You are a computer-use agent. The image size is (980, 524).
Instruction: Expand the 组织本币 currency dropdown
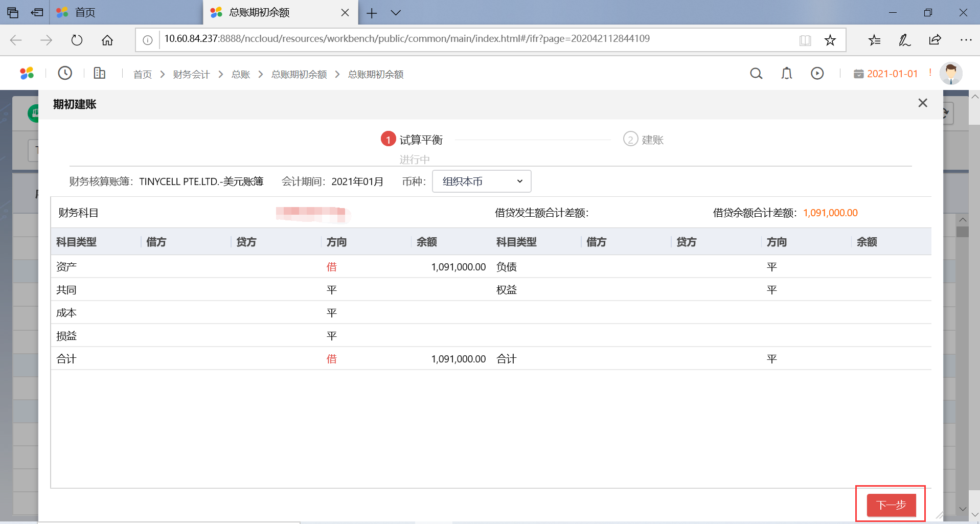click(x=482, y=181)
